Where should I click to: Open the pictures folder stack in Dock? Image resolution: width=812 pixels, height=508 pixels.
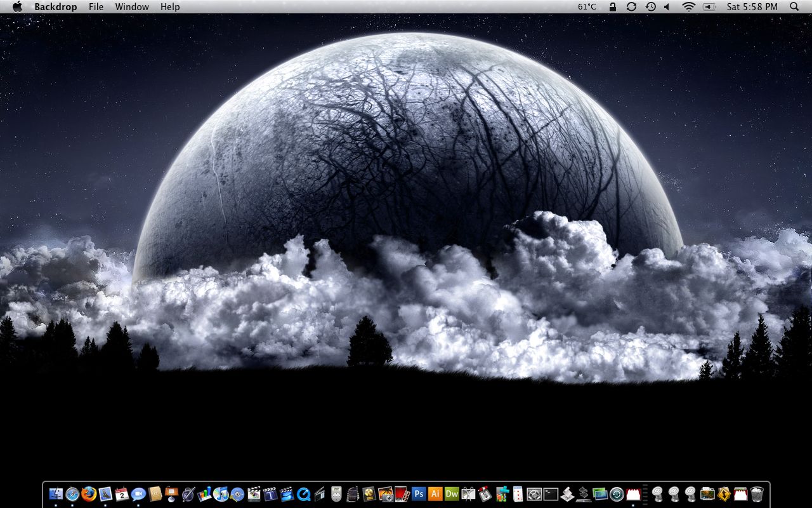707,493
